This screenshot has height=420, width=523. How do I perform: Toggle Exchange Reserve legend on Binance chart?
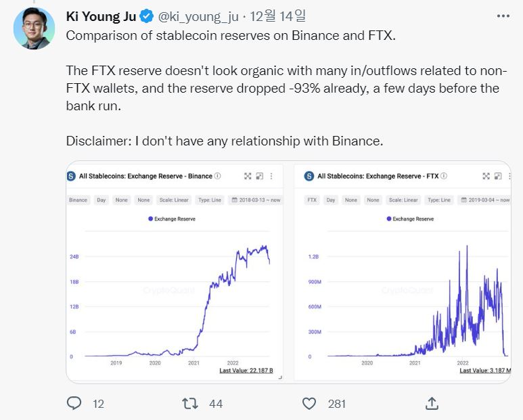coord(171,219)
